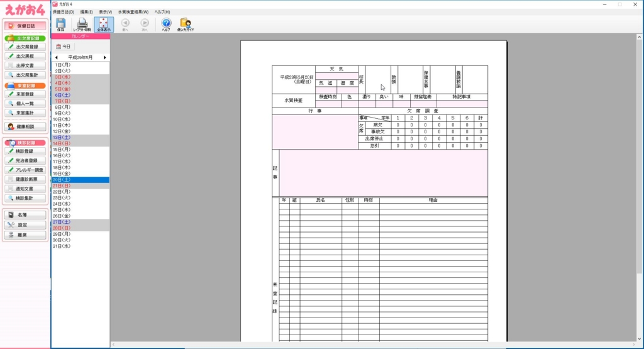Click the 平成29年5月 month label

point(80,57)
